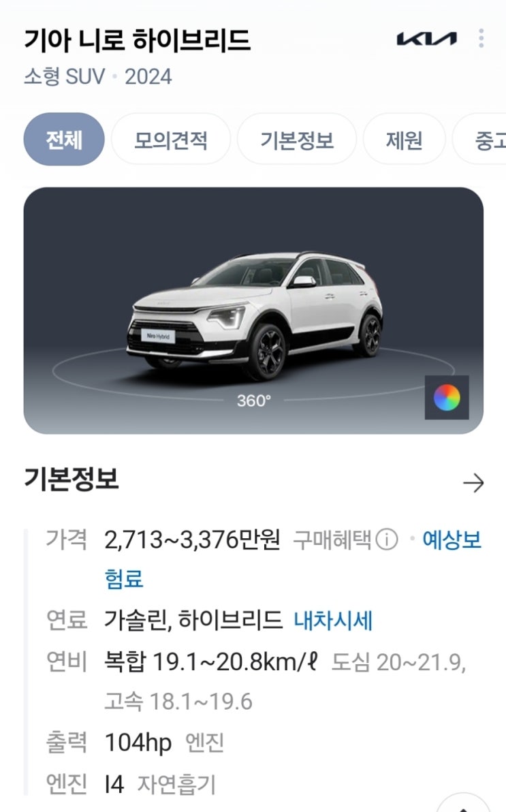This screenshot has width=506, height=812.
Task: Open the 제원 tab
Action: coord(404,139)
